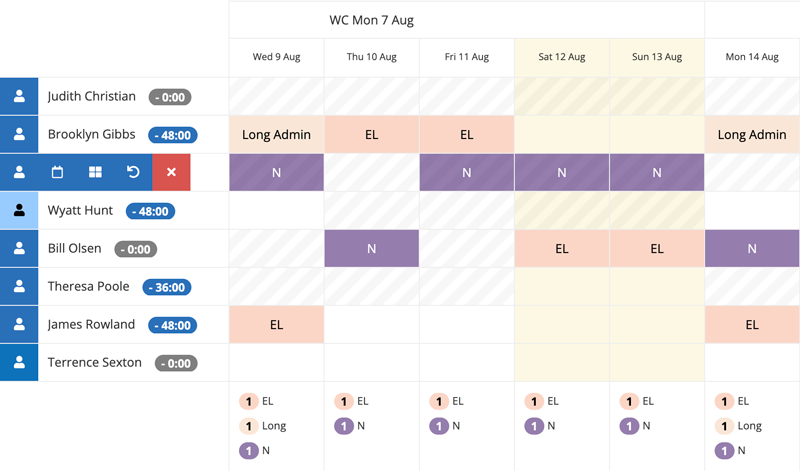The width and height of the screenshot is (800, 471).
Task: Click the undo arrow icon in the row toolbar
Action: pyautogui.click(x=133, y=172)
